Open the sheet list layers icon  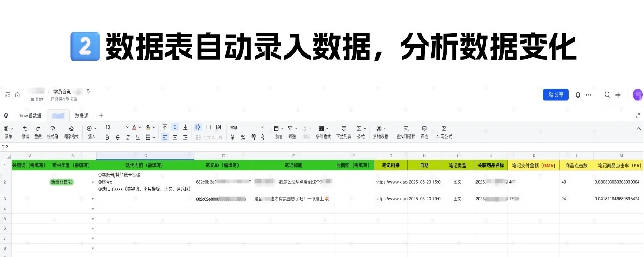pyautogui.click(x=6, y=115)
